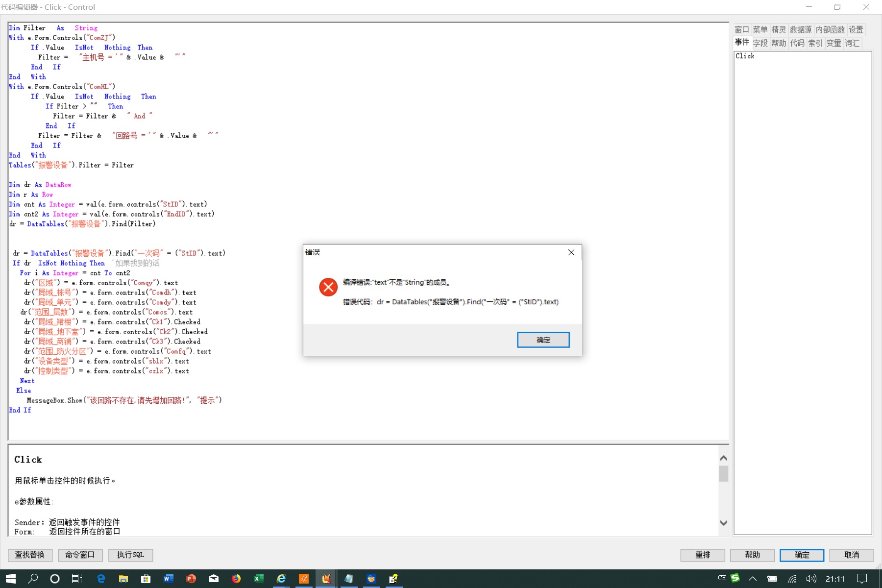Click the MessageBox.Show code line

(x=124, y=400)
